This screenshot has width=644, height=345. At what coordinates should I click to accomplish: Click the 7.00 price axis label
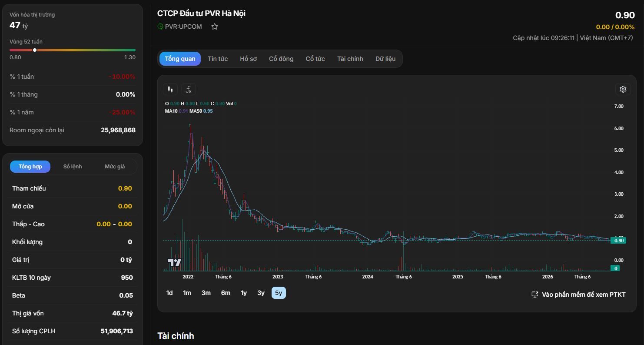point(619,106)
